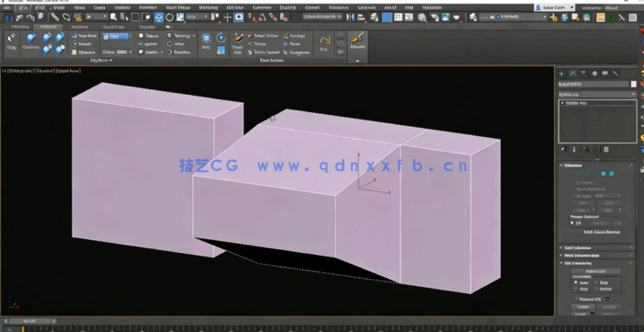Screen dimensions: 644x332
Task: Choose Rectangular Selection Region tool
Action: 135,17
